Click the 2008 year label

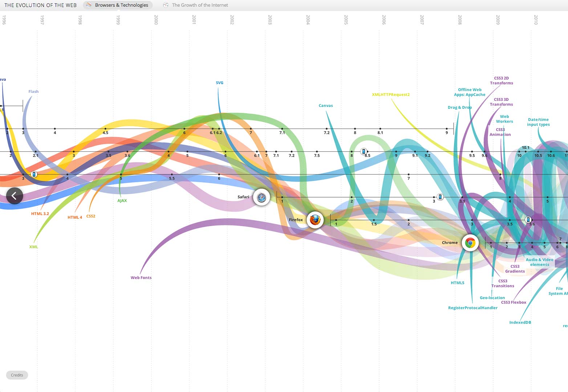pos(460,20)
